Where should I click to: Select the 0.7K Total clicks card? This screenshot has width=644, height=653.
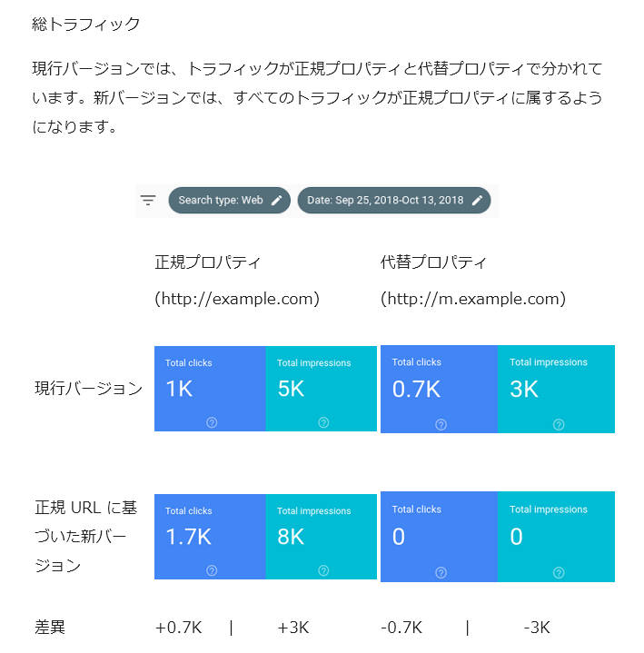click(439, 390)
